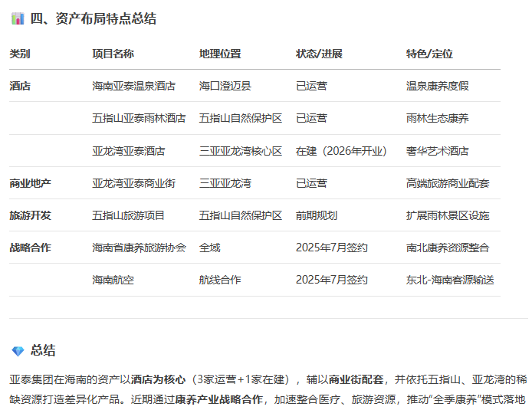Click 2025年7月签约 in 康养旅游协会 row
The height and width of the screenshot is (410, 532).
[x=331, y=248]
